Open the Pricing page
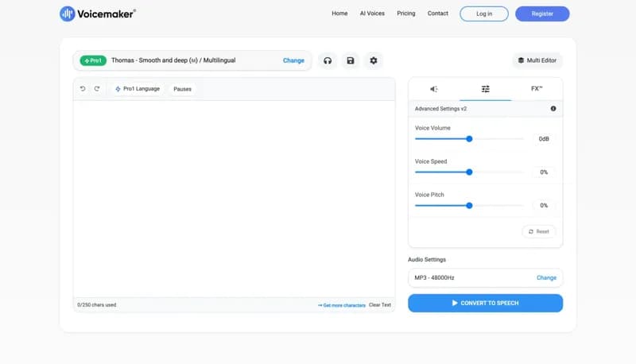 point(405,14)
